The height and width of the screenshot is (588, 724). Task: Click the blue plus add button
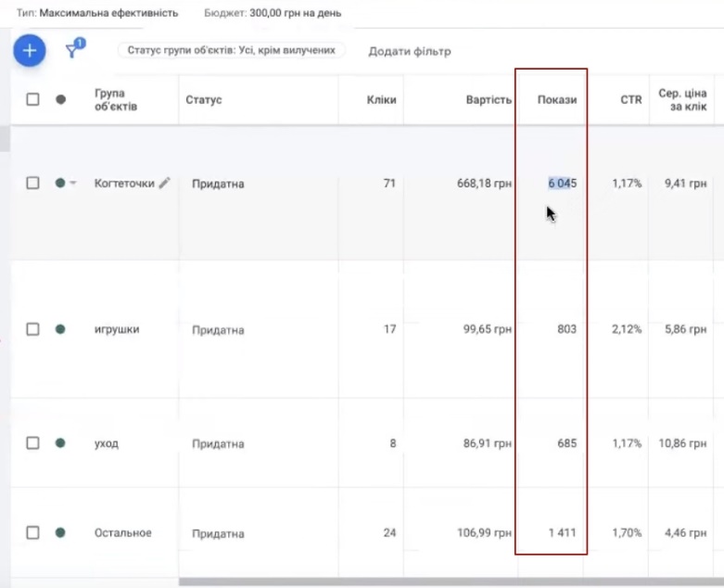pyautogui.click(x=30, y=50)
